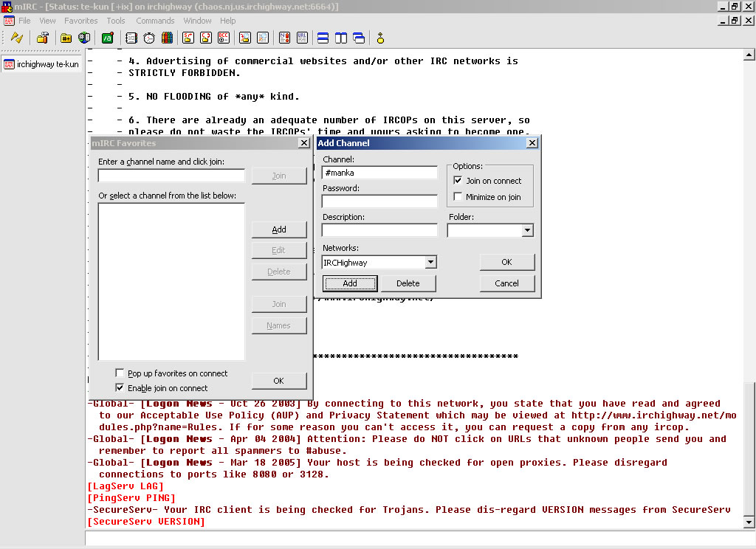Open the Status window control menu icon
This screenshot has width=756, height=549.
[9, 21]
